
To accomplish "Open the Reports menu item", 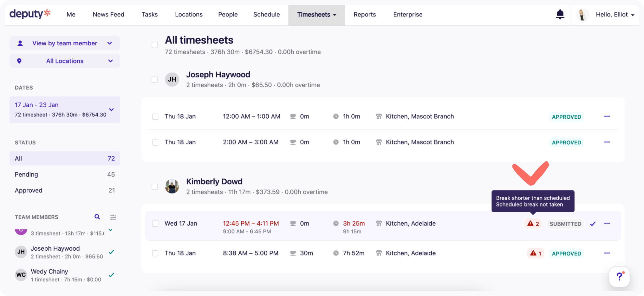I will [x=364, y=14].
